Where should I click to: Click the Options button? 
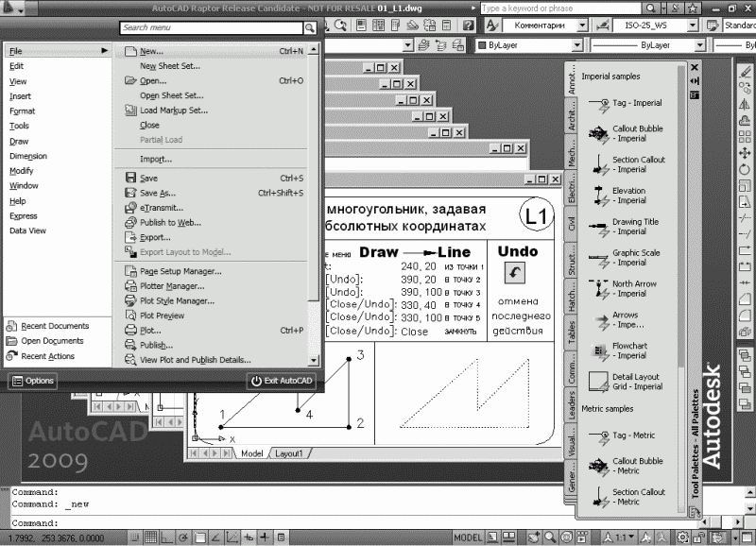[33, 381]
